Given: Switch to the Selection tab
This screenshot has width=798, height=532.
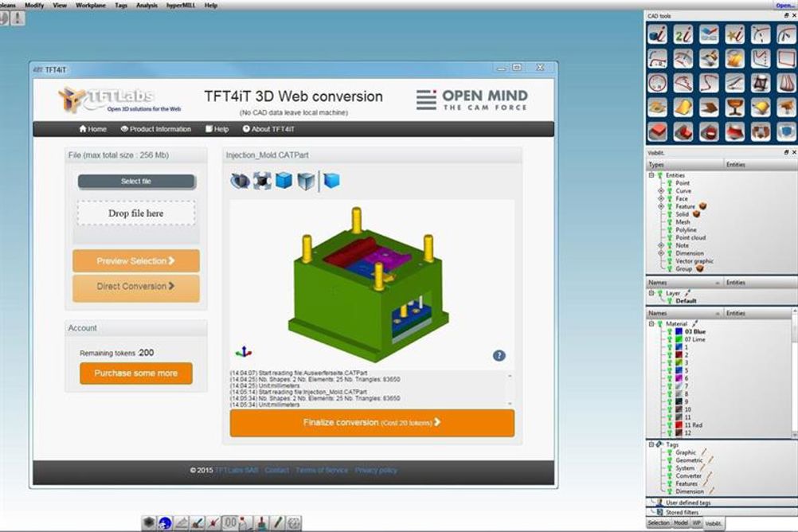Looking at the screenshot, I should 659,522.
